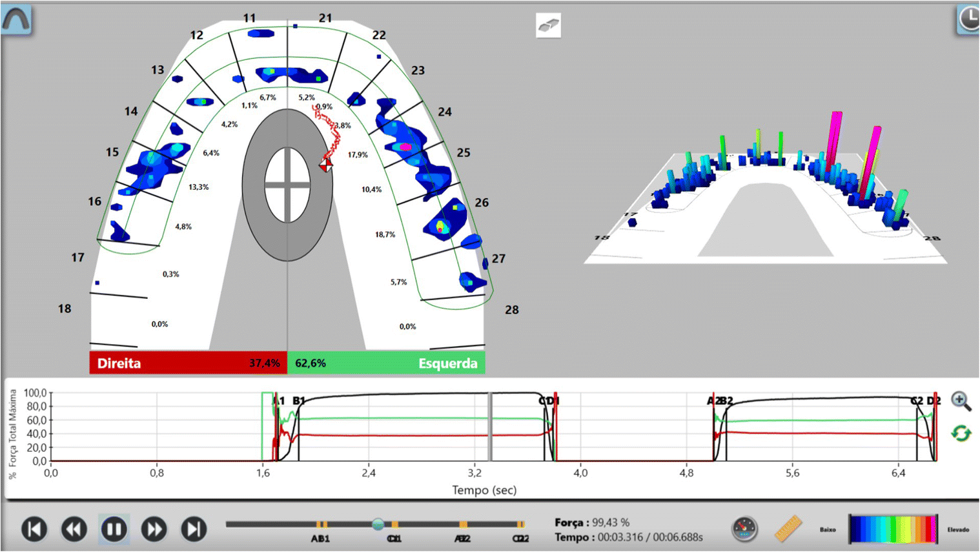This screenshot has height=552, width=980.
Task: Click the green refresh graph icon
Action: (x=961, y=433)
